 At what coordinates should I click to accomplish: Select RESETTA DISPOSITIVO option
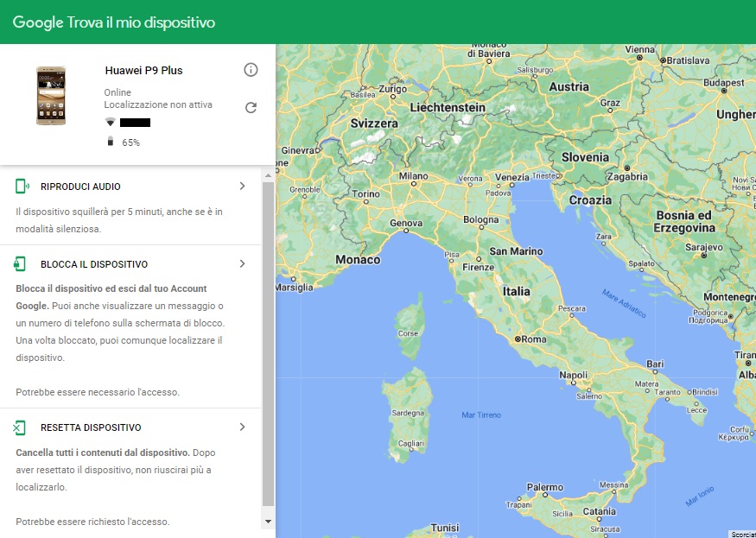(91, 427)
